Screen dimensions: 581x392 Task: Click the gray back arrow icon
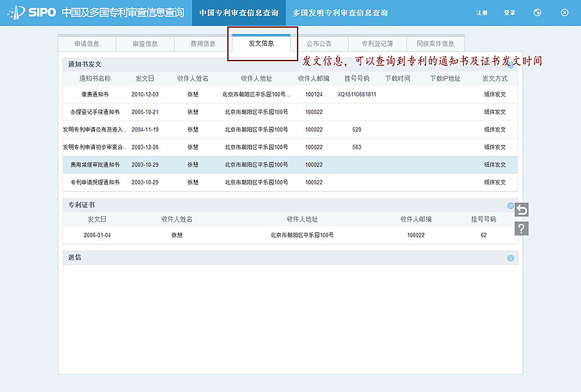(522, 210)
